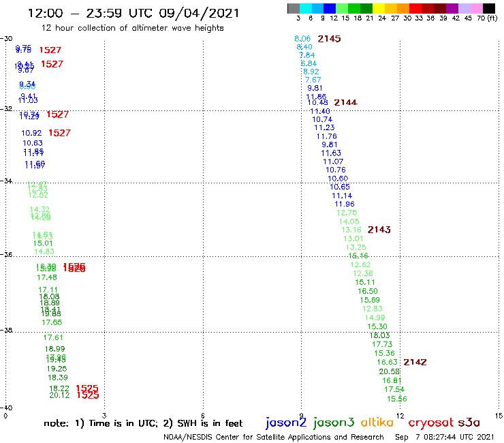Click the time marker '2144'
The height and width of the screenshot is (443, 504).
coord(345,103)
